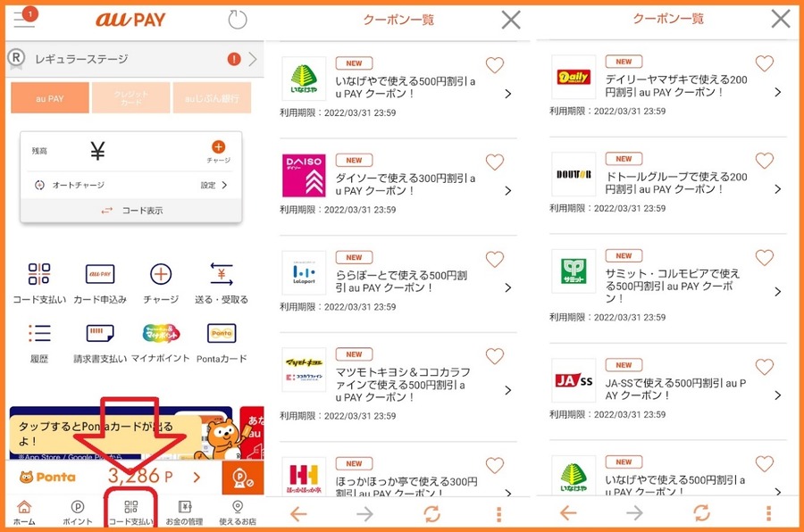Tap the orange Ponta coupon icon button
Screen dimensions: 804x532
(243, 478)
